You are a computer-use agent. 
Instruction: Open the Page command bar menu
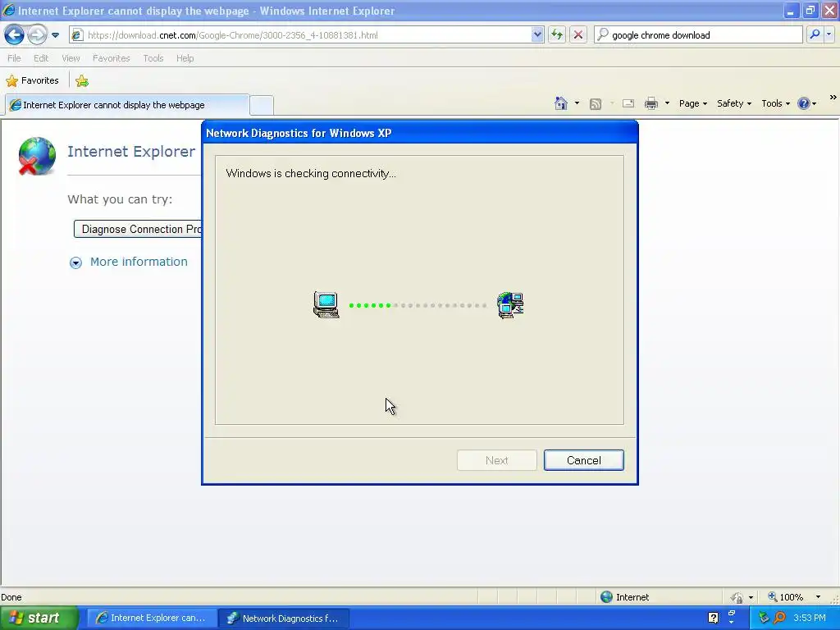coord(692,103)
